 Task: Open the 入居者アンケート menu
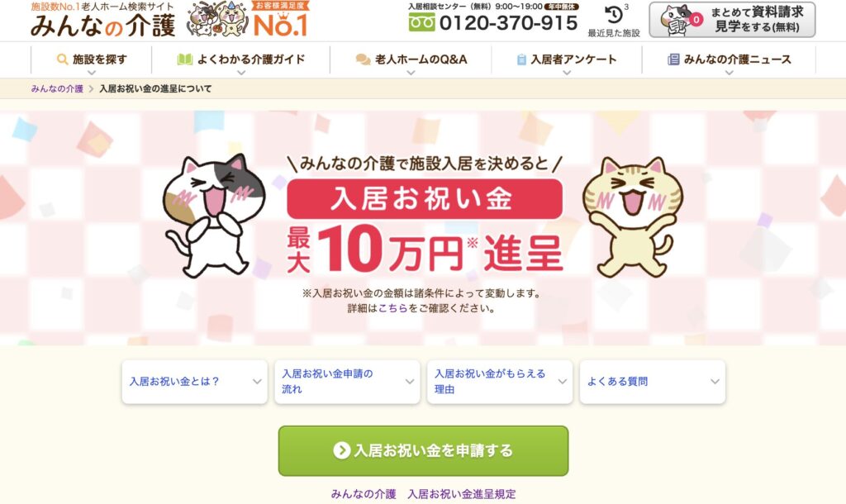[567, 59]
